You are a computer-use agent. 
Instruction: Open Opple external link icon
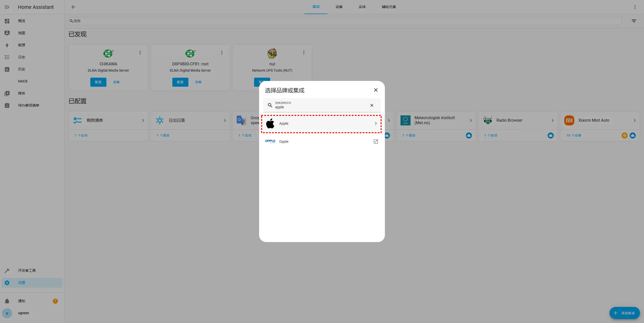coord(376,142)
